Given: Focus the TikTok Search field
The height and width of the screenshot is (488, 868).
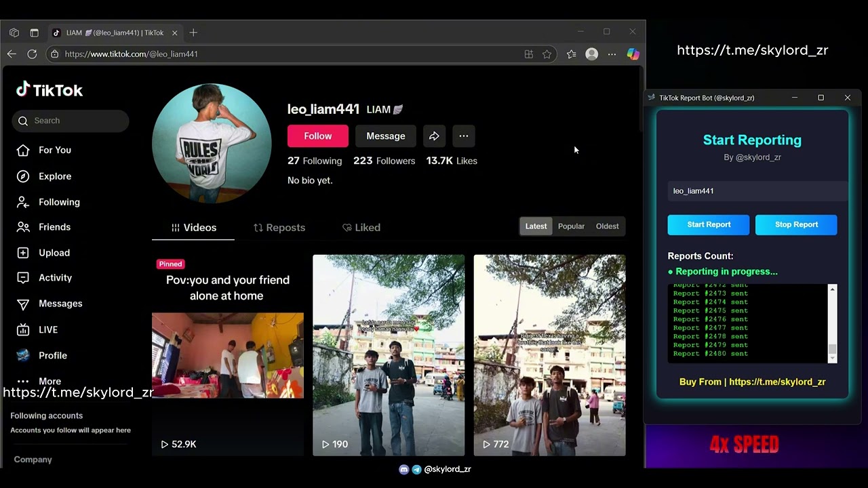Looking at the screenshot, I should coord(71,121).
